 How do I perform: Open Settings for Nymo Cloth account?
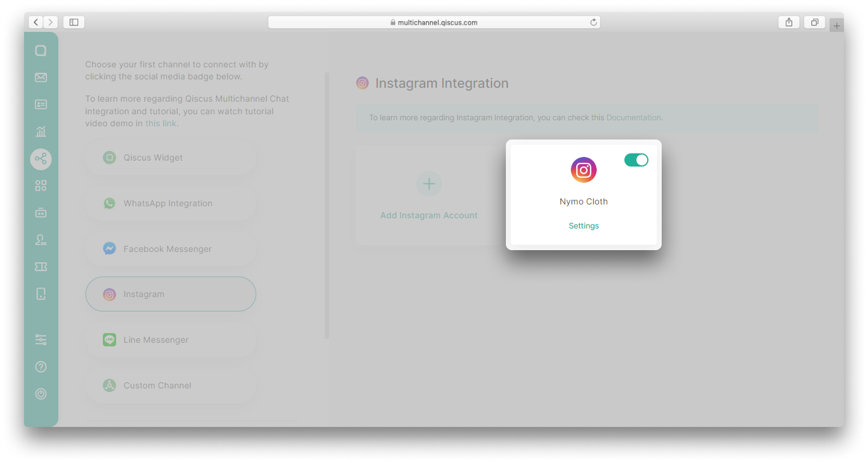click(x=583, y=225)
